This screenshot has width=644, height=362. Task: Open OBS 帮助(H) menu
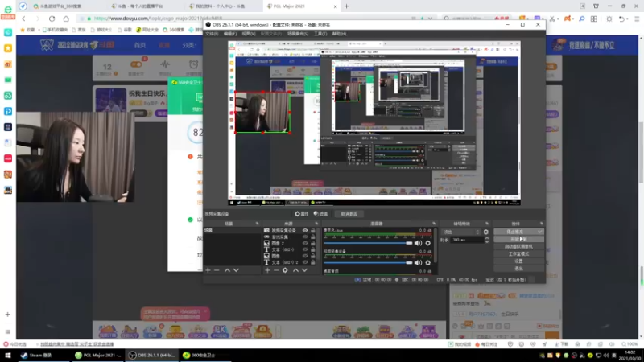tap(339, 34)
